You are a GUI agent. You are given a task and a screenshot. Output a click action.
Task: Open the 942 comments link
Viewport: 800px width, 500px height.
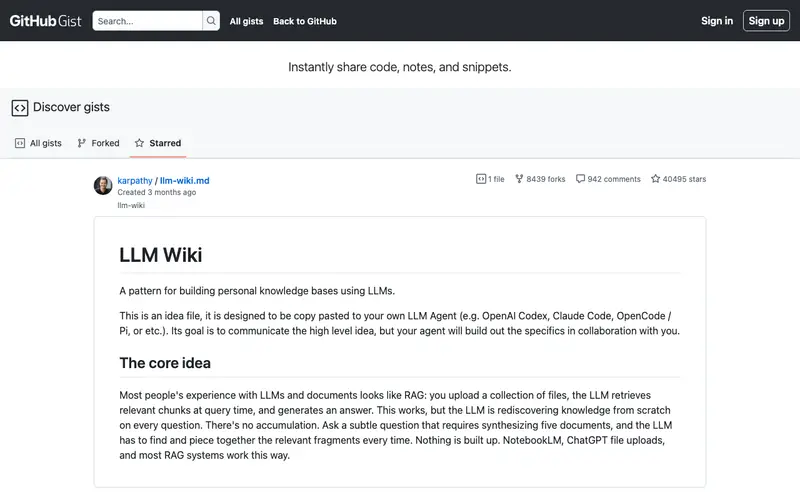[608, 179]
